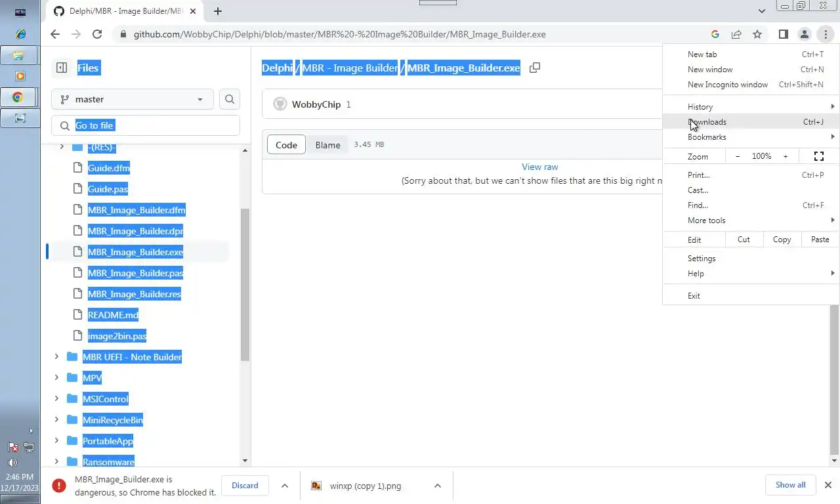Select New Incognito window menu item

tap(751, 85)
